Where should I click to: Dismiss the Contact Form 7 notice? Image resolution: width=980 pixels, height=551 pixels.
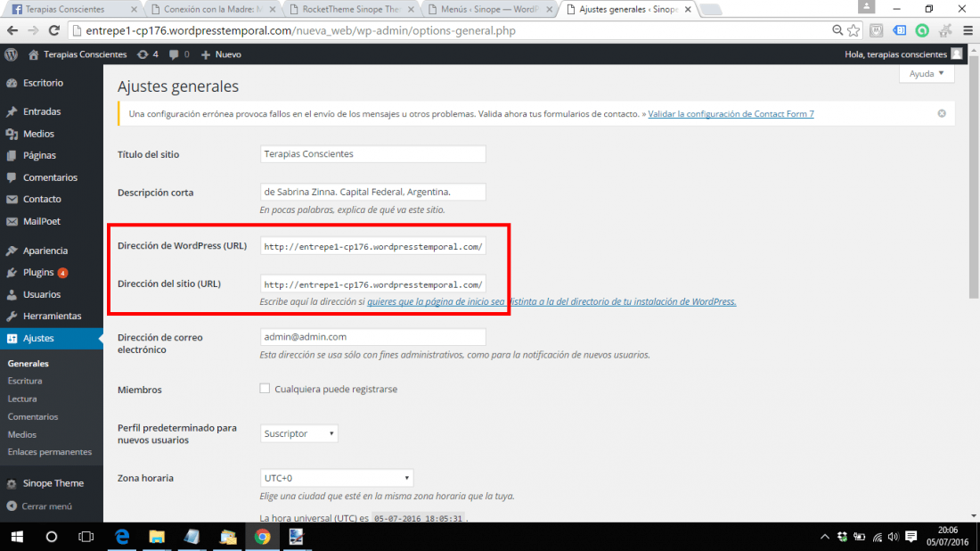[942, 114]
